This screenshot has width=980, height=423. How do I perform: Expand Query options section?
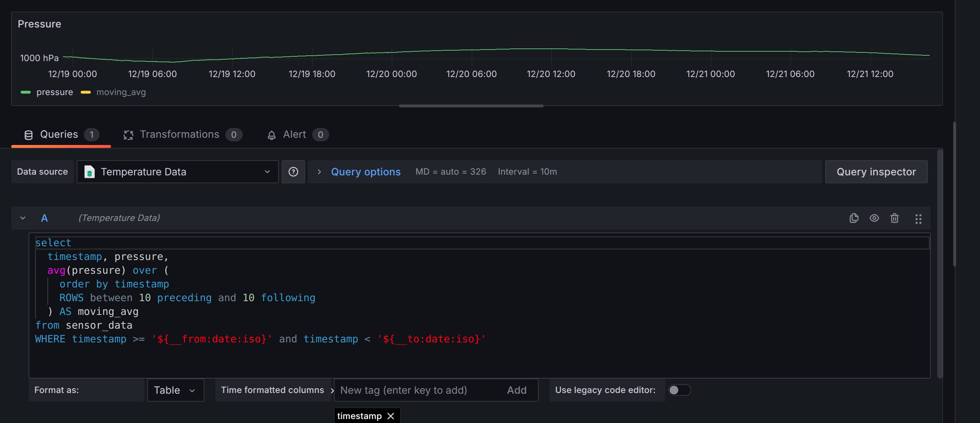(365, 172)
